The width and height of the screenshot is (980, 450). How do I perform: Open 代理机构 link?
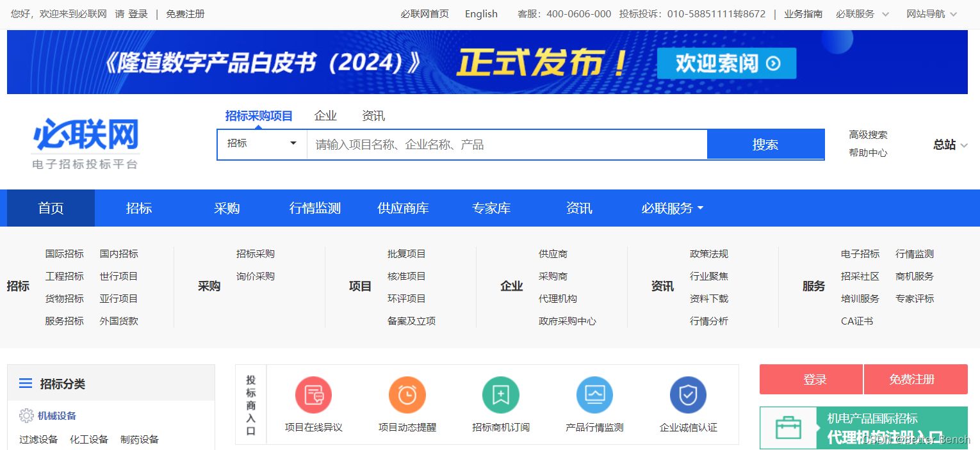(557, 299)
